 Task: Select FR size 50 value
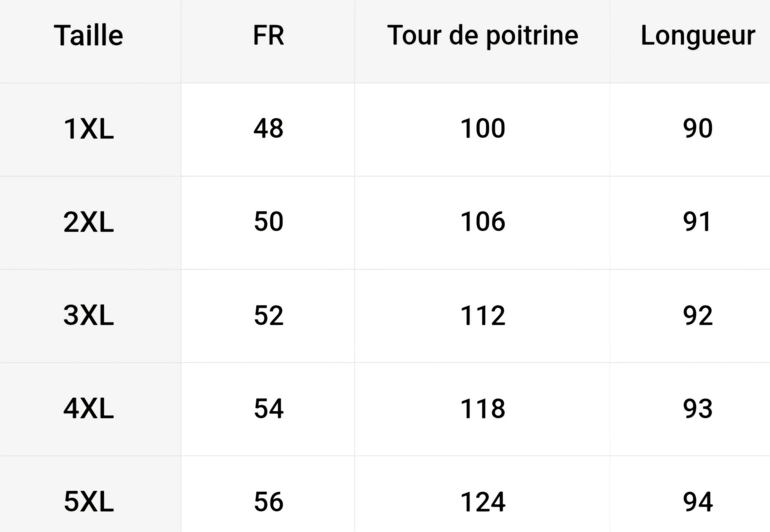pyautogui.click(x=268, y=222)
